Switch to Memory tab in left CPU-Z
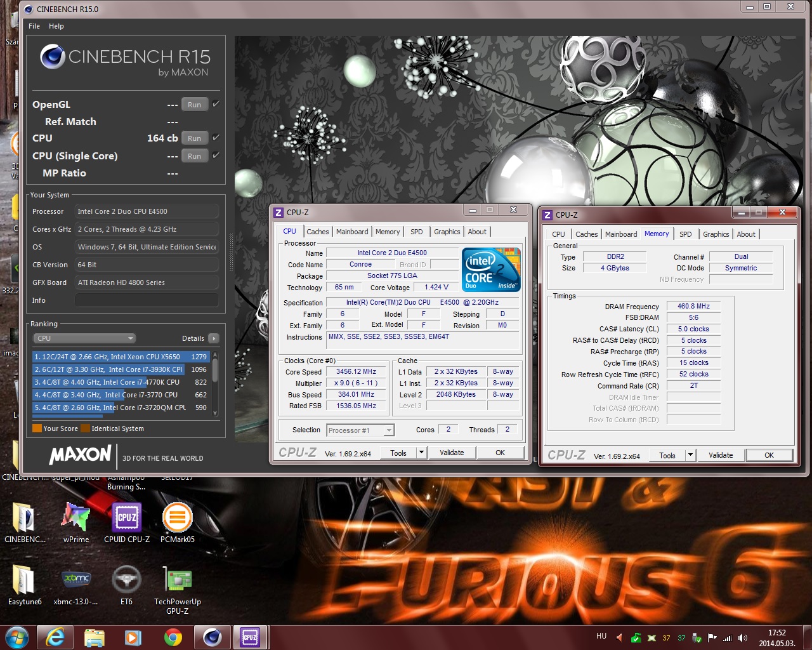Viewport: 812px width, 650px height. tap(388, 232)
